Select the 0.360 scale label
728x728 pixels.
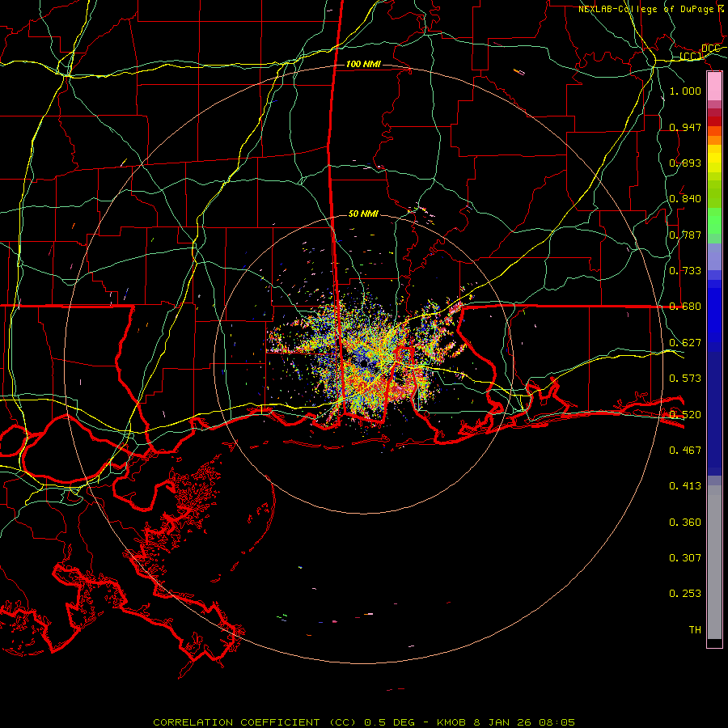685,523
